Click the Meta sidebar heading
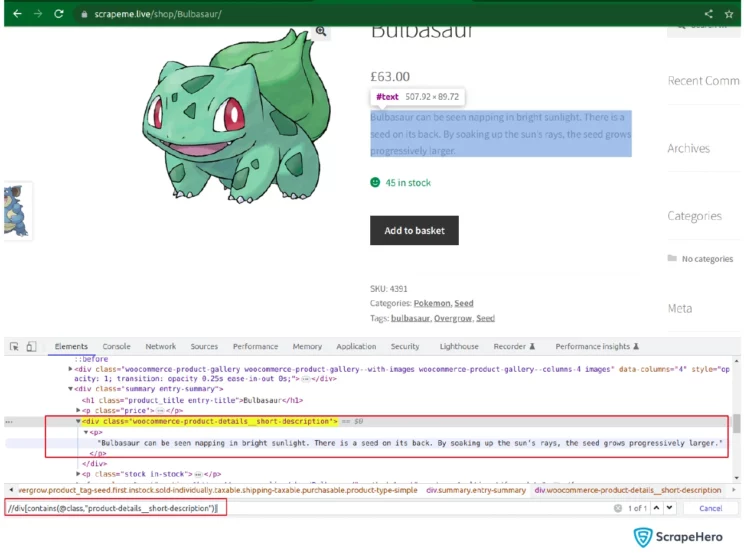Viewport: 744px width, 553px height. pos(679,309)
